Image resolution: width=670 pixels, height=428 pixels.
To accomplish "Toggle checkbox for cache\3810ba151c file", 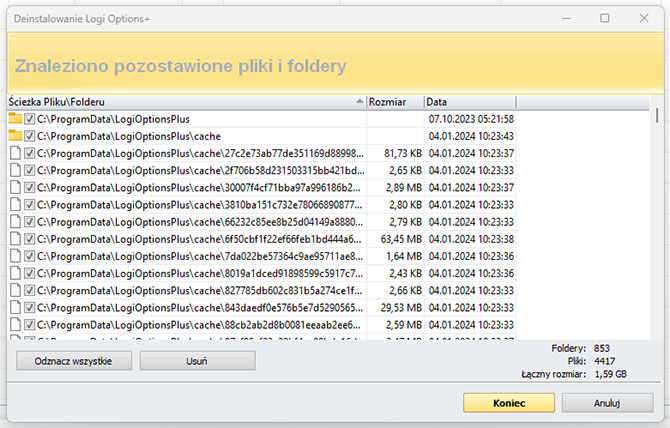I will [29, 205].
